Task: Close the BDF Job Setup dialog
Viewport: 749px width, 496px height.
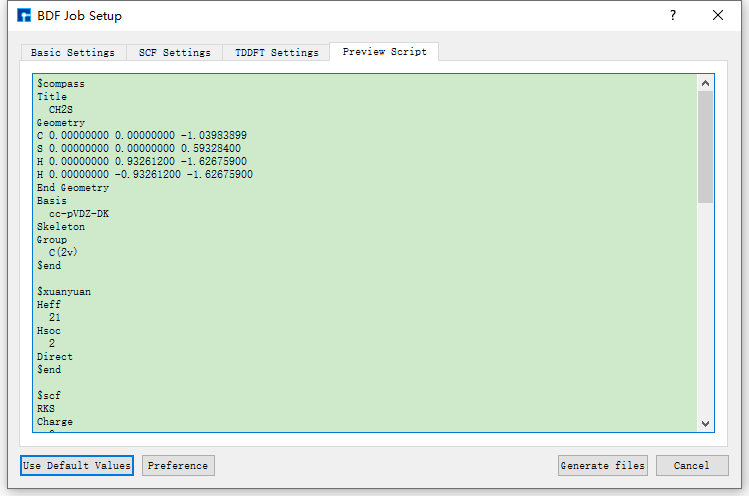Action: (x=718, y=16)
